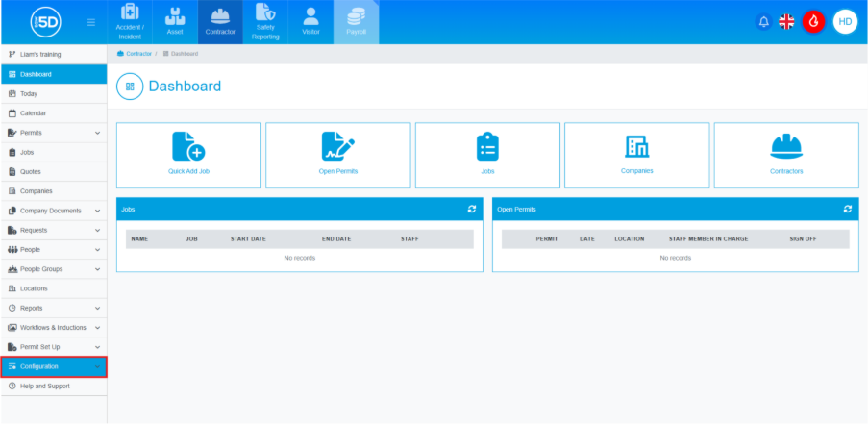Viewport: 868px width, 424px height.
Task: Switch to the Accident / Incident module tab
Action: coord(131,22)
